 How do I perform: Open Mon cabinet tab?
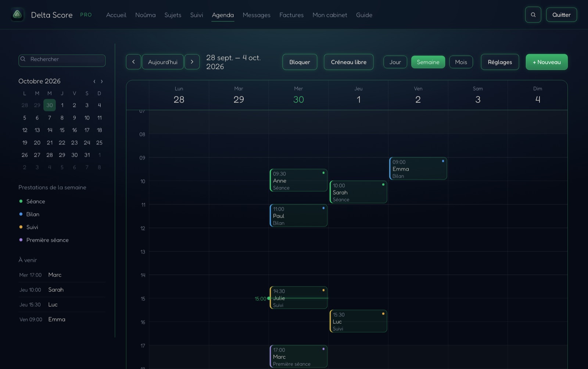coord(330,15)
